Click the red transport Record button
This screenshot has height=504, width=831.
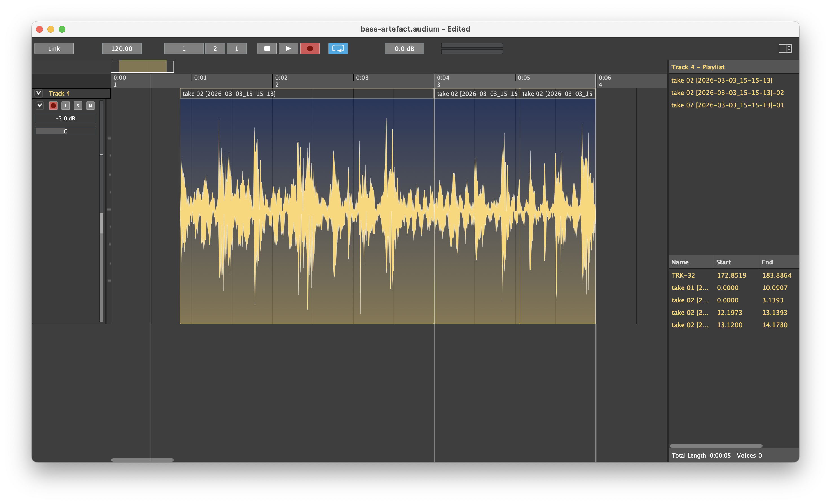[x=310, y=48]
